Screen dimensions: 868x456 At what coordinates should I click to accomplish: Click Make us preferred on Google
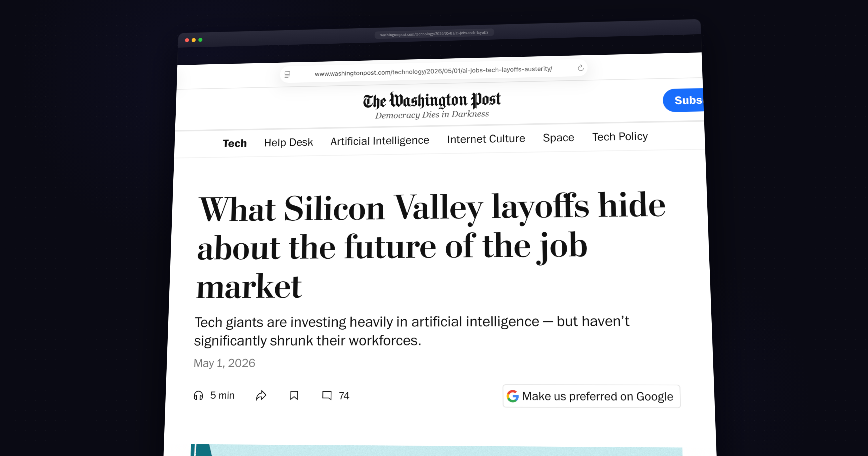591,396
